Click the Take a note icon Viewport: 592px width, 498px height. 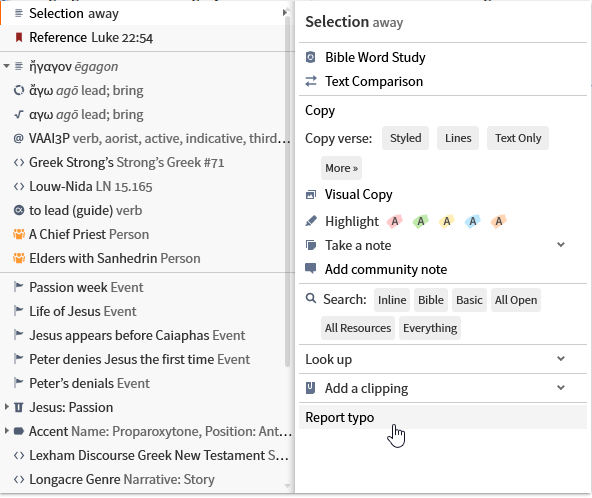pos(310,245)
